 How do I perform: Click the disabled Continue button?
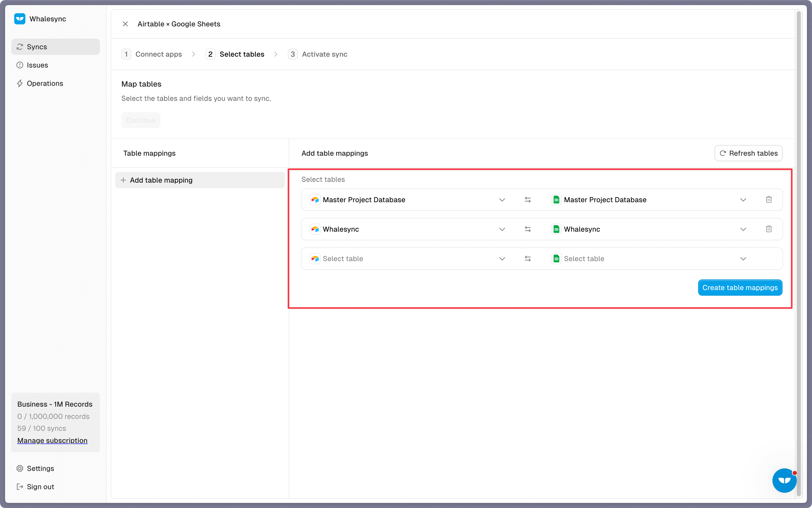(141, 120)
